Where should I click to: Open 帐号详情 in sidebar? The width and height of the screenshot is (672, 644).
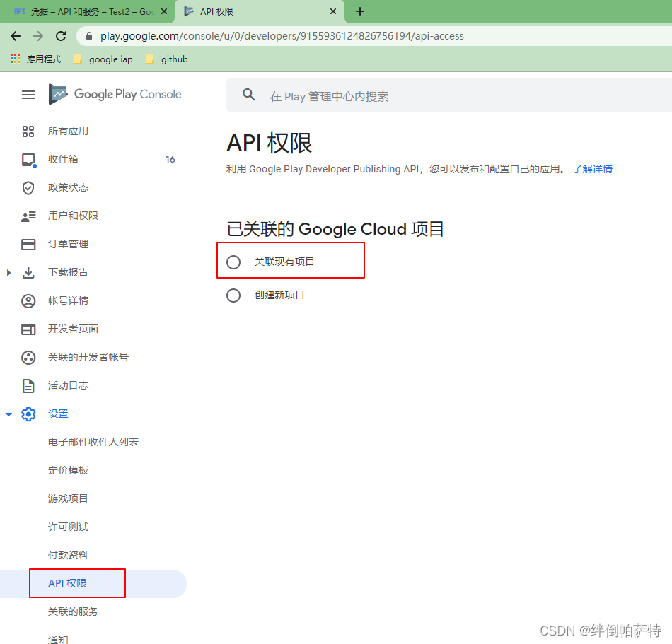point(68,300)
